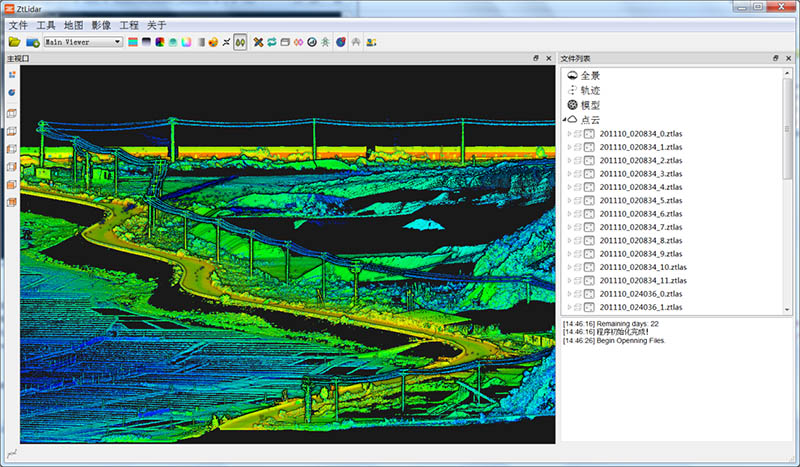The image size is (800, 467).
Task: Click the file list vertical scrollbar
Action: click(x=788, y=130)
